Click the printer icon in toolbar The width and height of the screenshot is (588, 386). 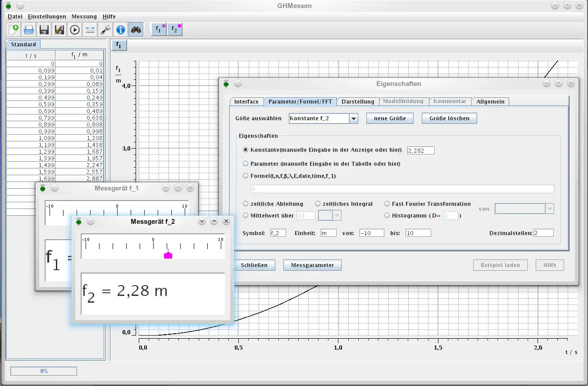(x=29, y=30)
